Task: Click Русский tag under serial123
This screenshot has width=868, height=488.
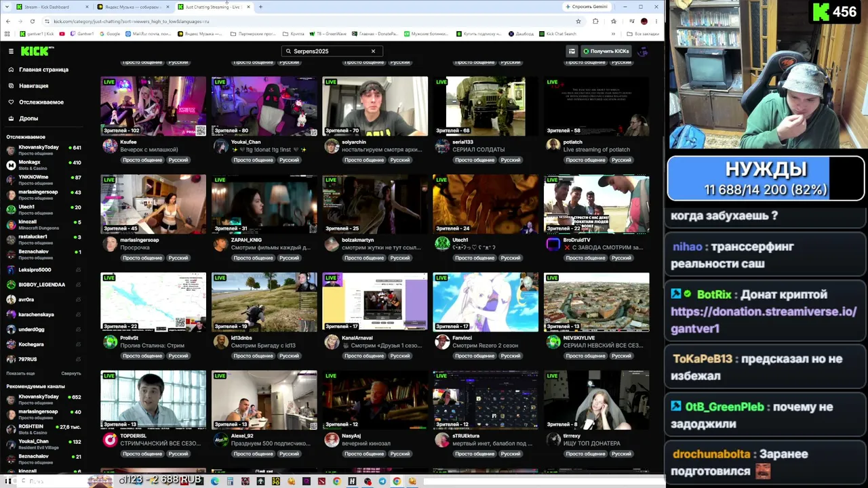Action: 511,160
